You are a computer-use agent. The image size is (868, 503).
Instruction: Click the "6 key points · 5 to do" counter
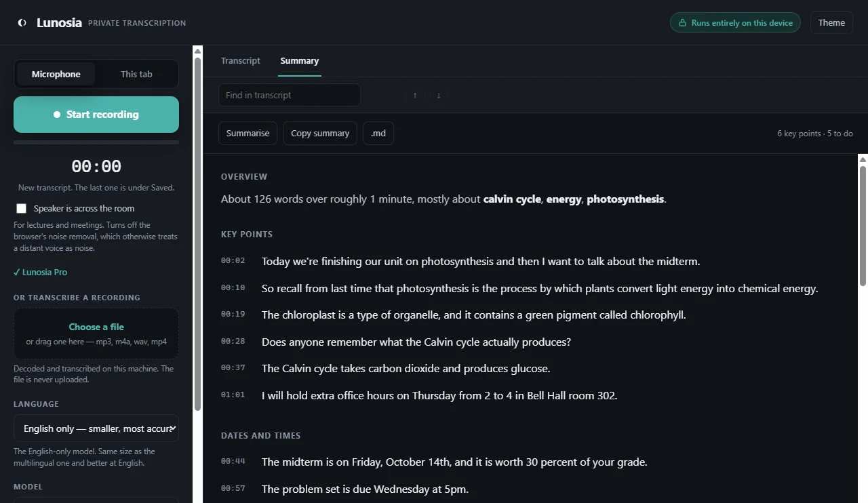[815, 134]
